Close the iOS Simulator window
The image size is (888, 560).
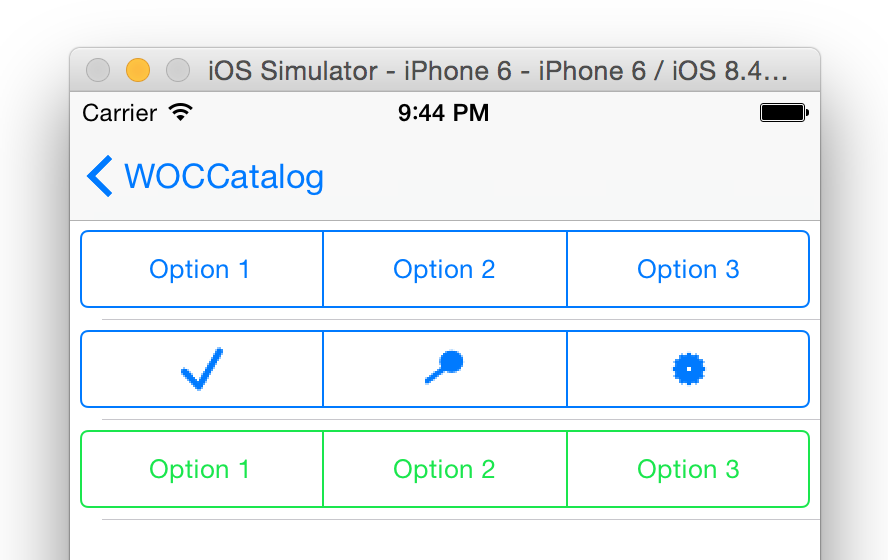[98, 71]
